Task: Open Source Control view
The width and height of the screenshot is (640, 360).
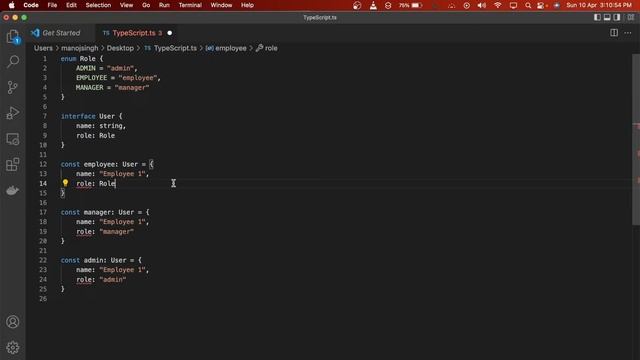Action: pos(13,87)
